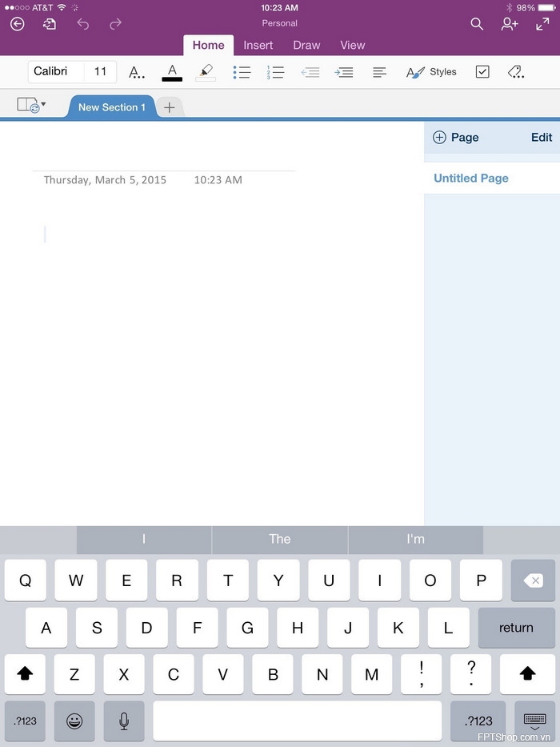Viewport: 560px width, 747px height.
Task: Open the emoji keyboard
Action: click(x=74, y=721)
